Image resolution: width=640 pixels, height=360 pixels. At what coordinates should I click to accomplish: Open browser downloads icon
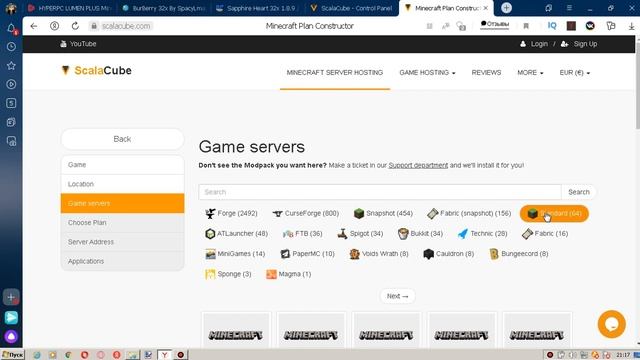631,26
